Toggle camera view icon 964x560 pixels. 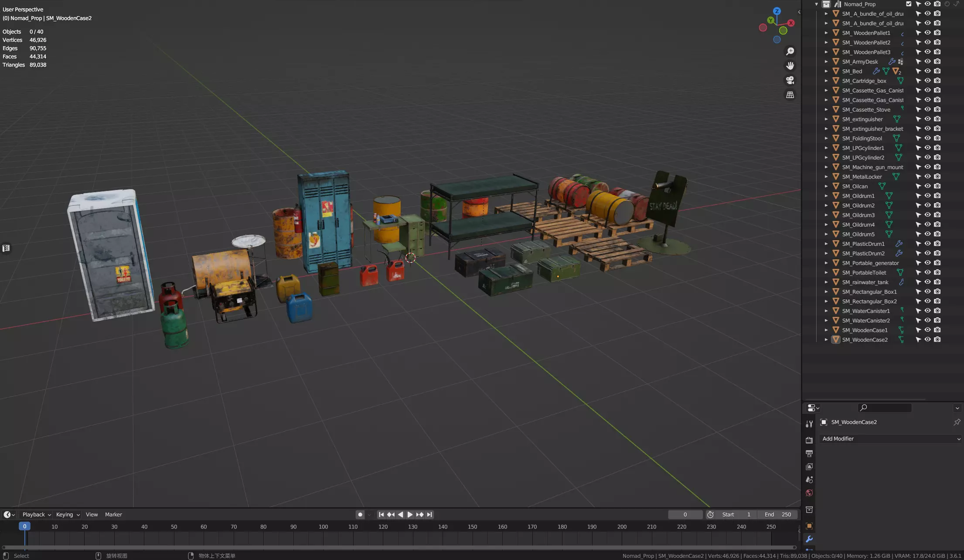coord(790,80)
